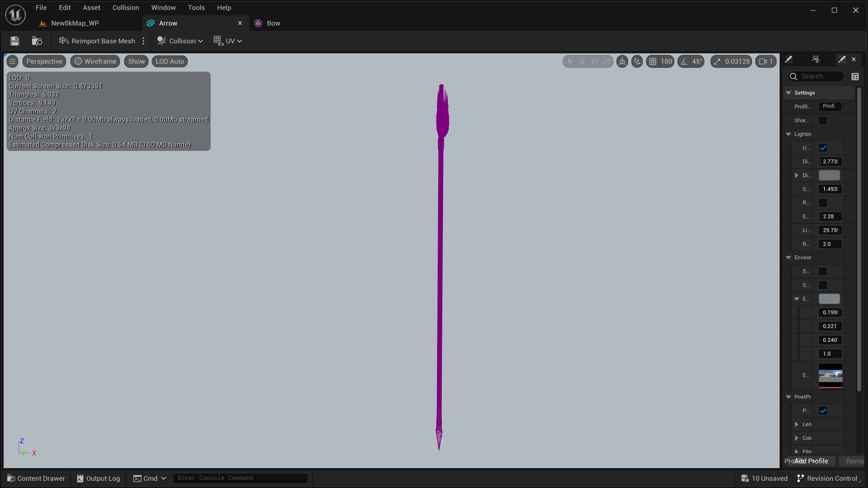Toggle the second Environment S... checkbox

click(x=823, y=285)
